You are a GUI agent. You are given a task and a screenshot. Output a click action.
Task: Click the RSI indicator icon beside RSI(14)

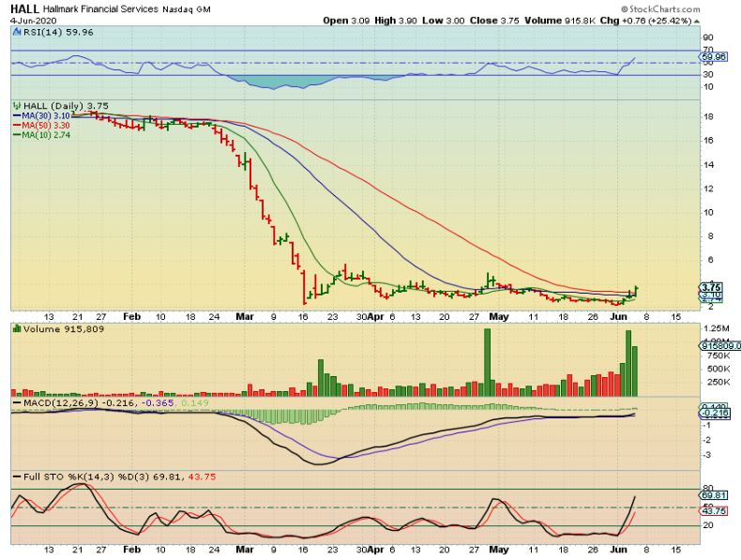[17, 33]
